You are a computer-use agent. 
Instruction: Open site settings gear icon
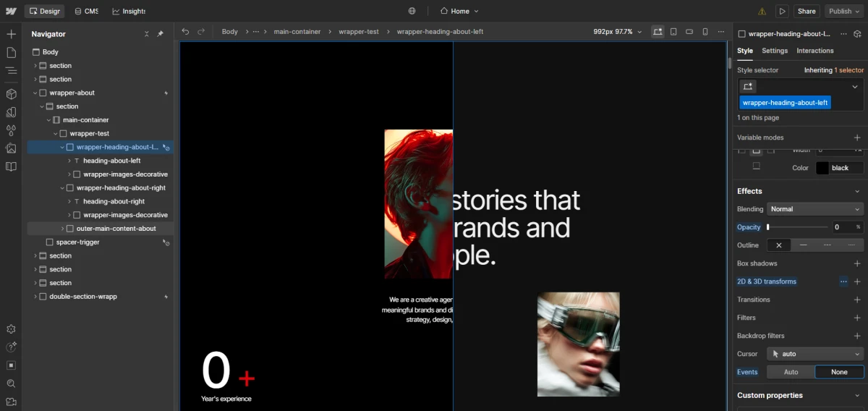(x=11, y=329)
